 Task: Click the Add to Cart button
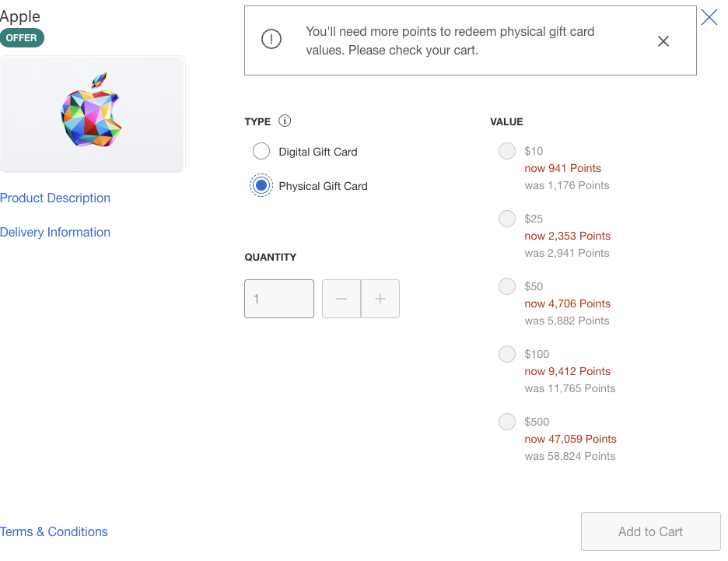650,531
